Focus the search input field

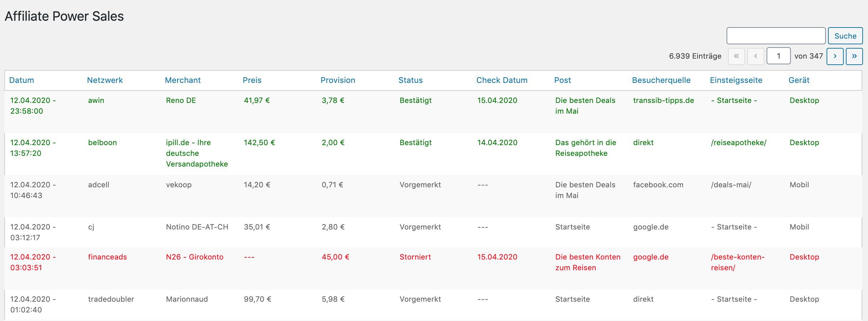776,36
